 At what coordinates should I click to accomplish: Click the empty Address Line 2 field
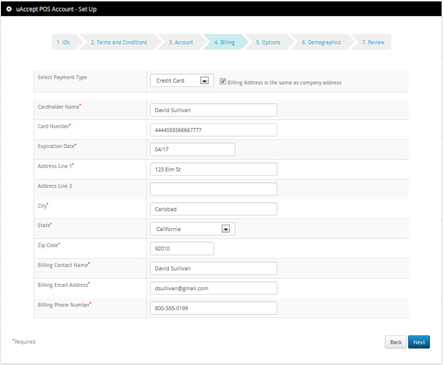tap(214, 189)
